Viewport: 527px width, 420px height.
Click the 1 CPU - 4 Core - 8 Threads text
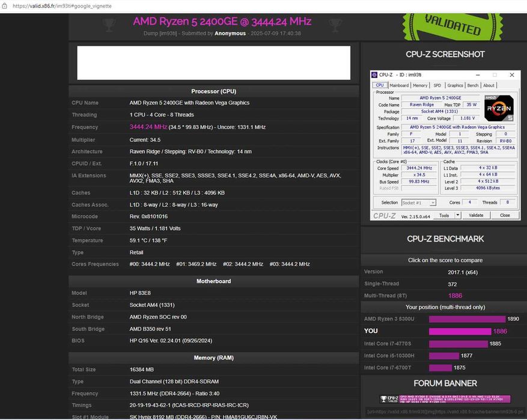coord(162,115)
